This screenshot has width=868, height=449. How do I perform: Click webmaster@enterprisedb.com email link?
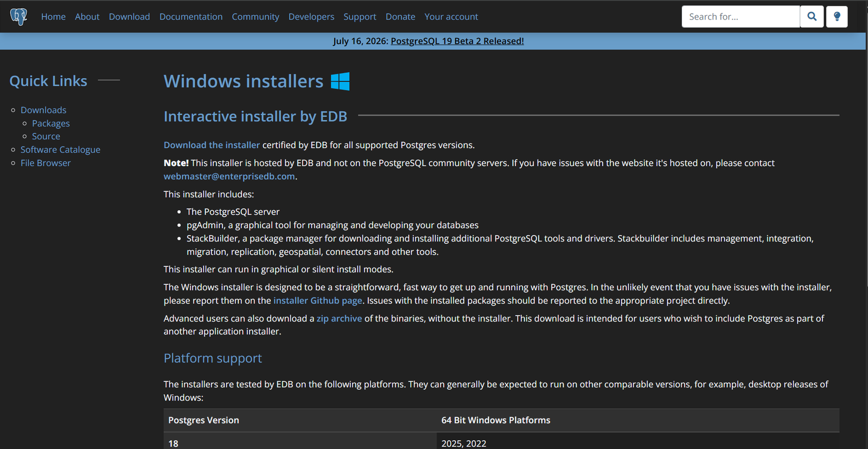(229, 176)
